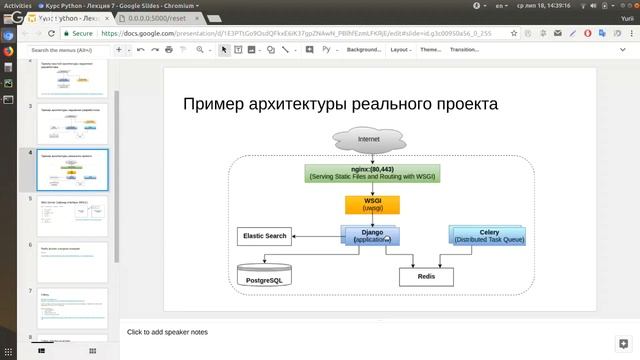The height and width of the screenshot is (360, 640).
Task: Click the mail envelope extension icon
Action: [x=558, y=33]
